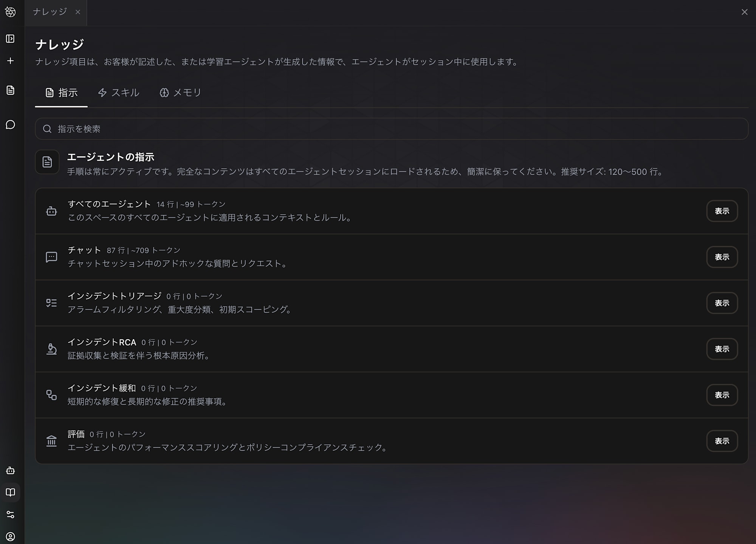
Task: Click the message icon in チャット row
Action: click(51, 257)
